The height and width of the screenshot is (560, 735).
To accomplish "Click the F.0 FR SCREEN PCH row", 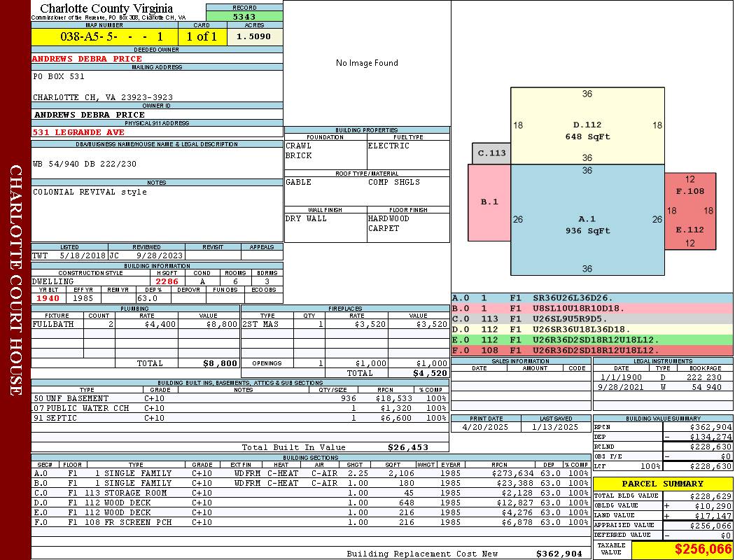I will tap(311, 522).
